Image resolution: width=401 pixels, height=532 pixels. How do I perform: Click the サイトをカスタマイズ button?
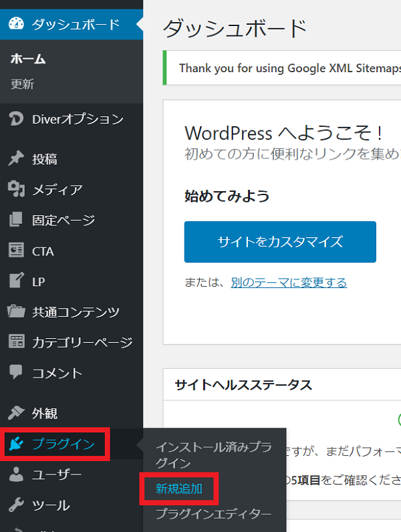280,241
